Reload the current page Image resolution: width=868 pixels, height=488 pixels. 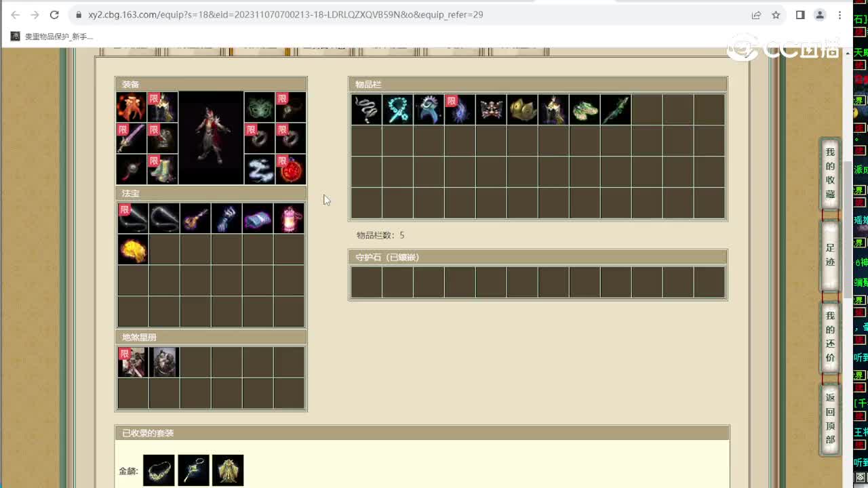[54, 14]
